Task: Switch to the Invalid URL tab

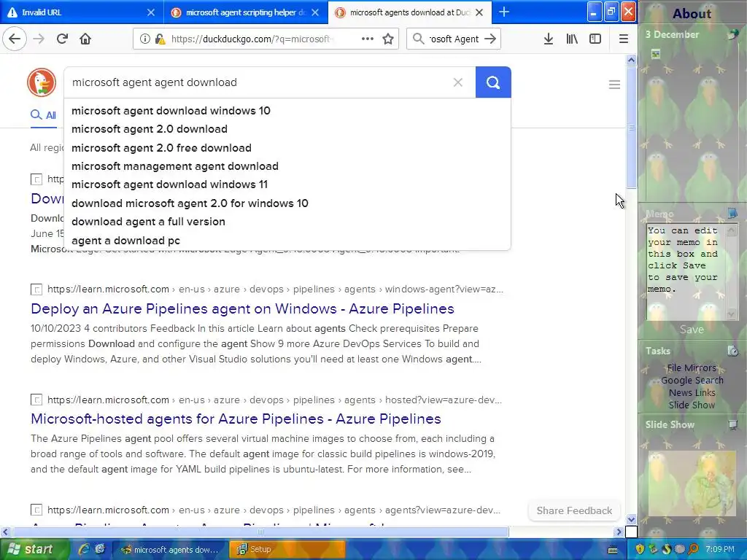Action: pyautogui.click(x=82, y=12)
